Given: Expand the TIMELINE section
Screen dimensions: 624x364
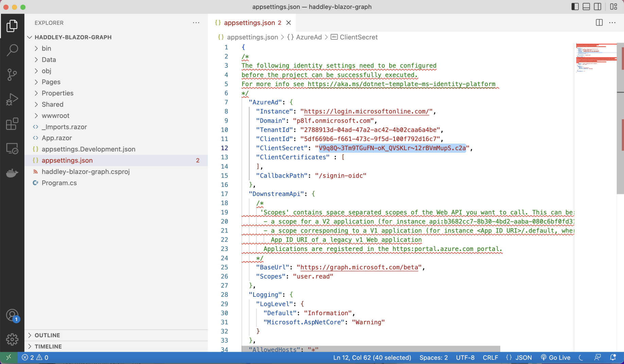Looking at the screenshot, I should 49,346.
